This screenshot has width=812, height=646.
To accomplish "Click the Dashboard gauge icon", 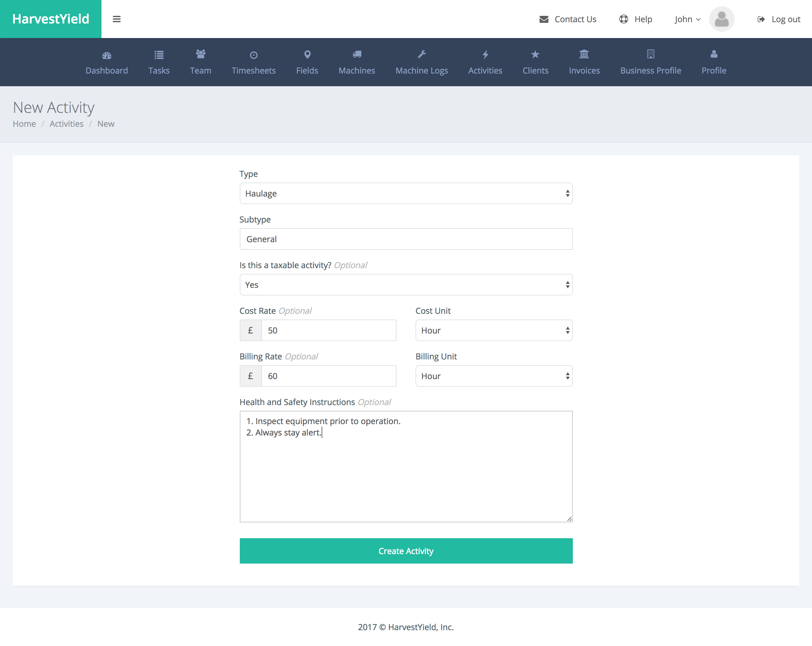I will (107, 55).
